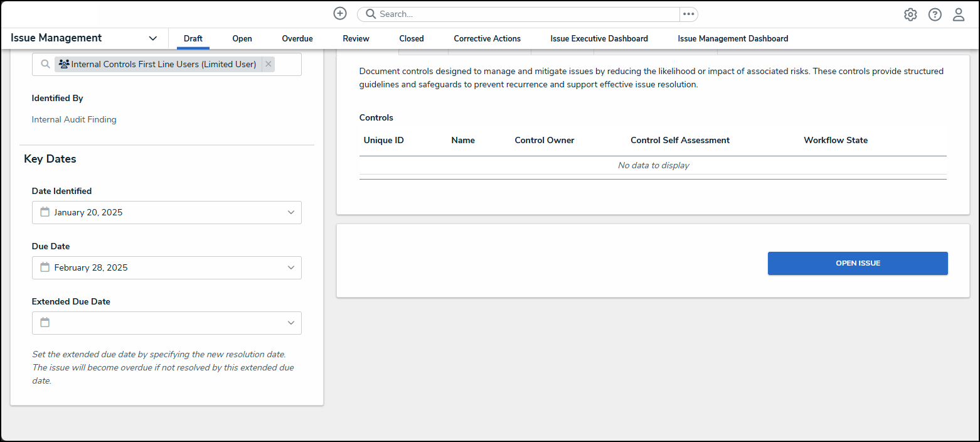Image resolution: width=980 pixels, height=442 pixels.
Task: Go to Issue Executive Dashboard tab
Action: 599,38
